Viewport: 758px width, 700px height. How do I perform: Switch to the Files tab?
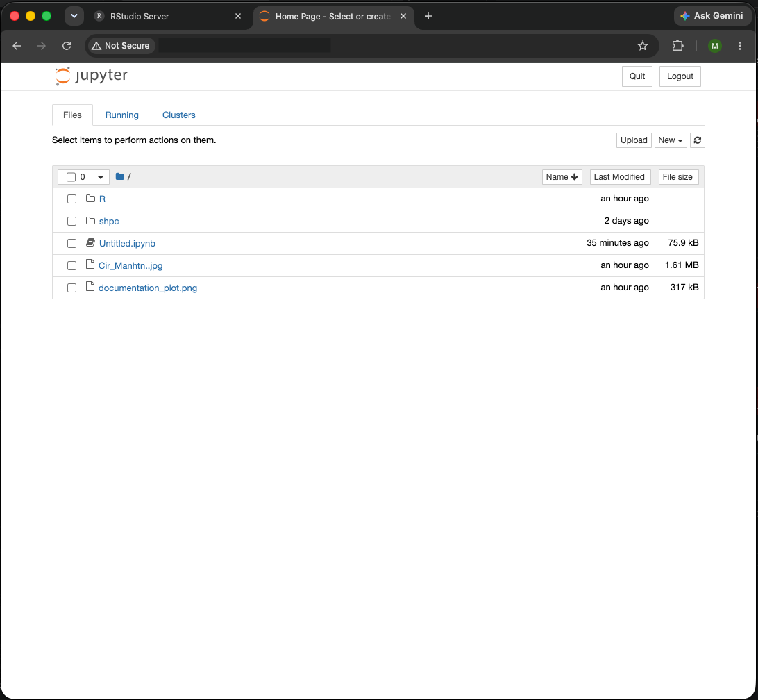pos(72,115)
